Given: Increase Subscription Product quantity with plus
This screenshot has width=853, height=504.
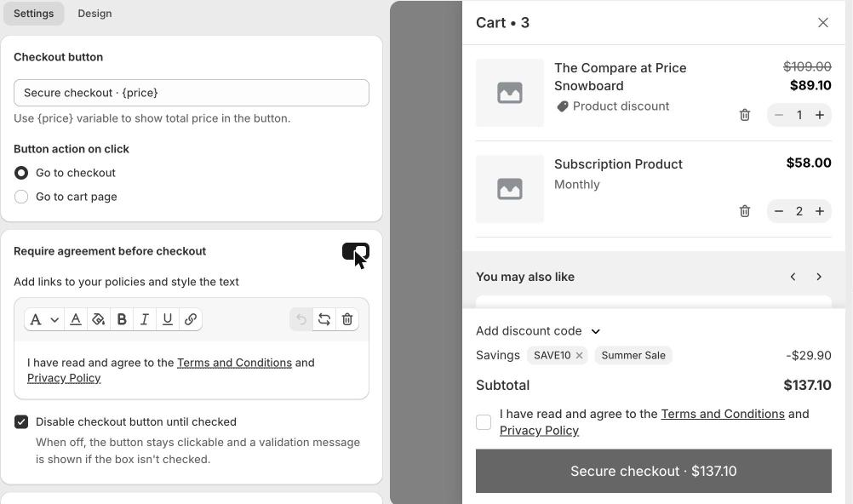Looking at the screenshot, I should 820,211.
